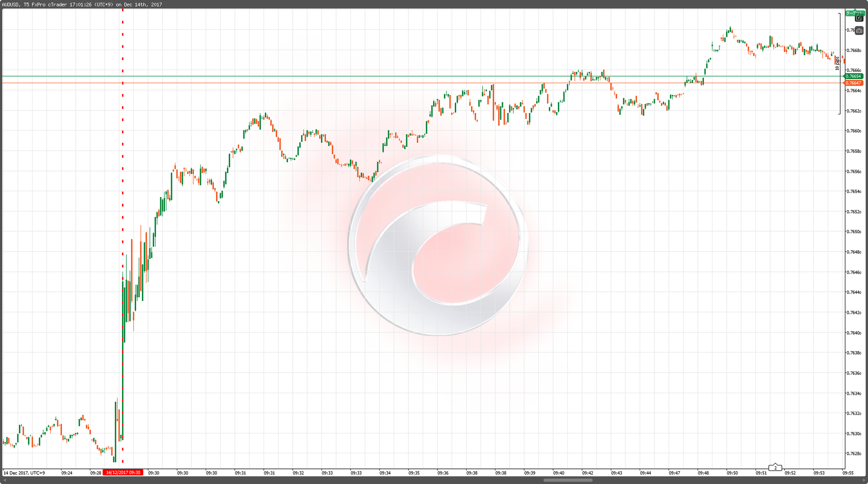Image resolution: width=868 pixels, height=484 pixels.
Task: Click the detach chart icon under ターゲット
Action: [859, 18]
